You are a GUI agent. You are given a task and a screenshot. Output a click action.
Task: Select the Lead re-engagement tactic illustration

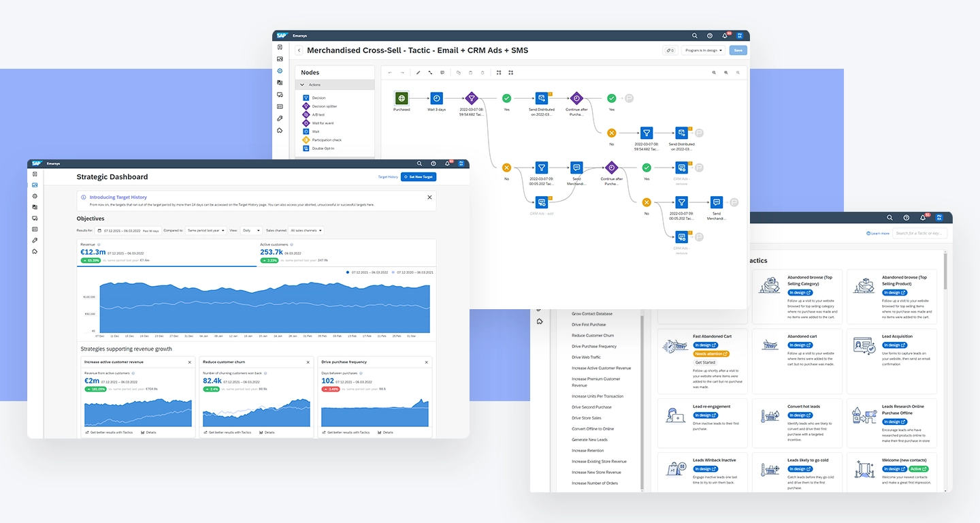pos(675,415)
